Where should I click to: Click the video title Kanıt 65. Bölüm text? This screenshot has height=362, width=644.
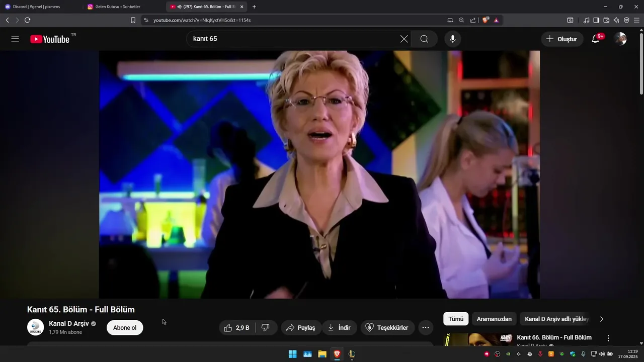81,309
